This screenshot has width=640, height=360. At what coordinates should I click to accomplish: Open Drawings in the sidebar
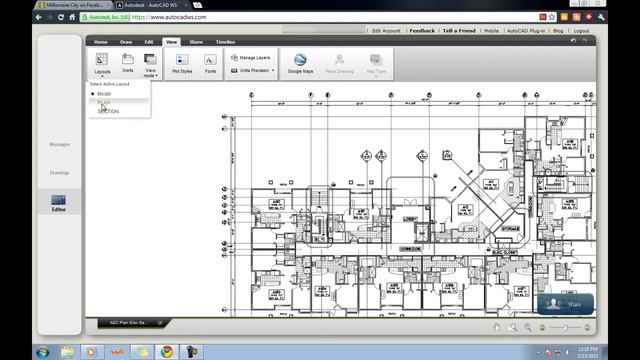[60, 173]
